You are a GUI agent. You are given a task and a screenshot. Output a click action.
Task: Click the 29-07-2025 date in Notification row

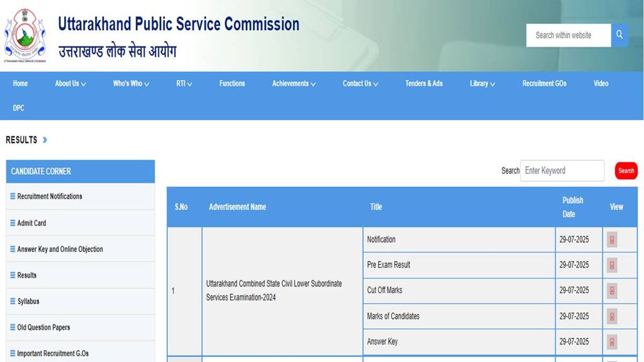point(574,239)
